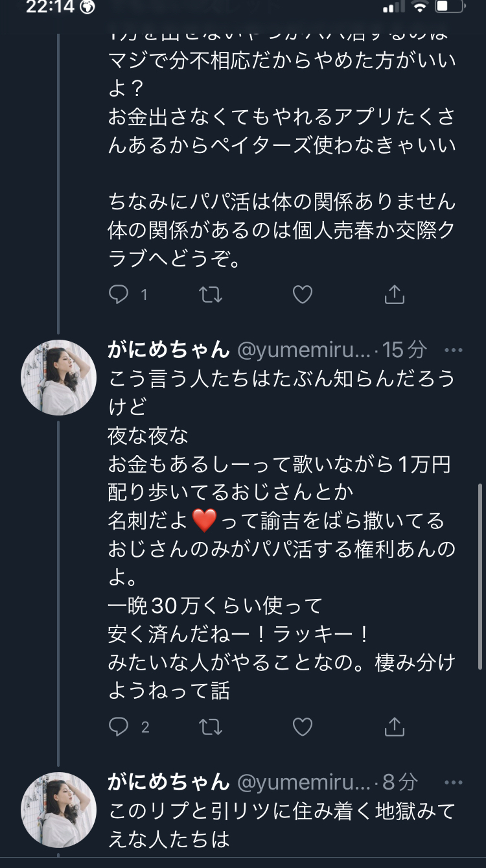This screenshot has height=868, width=486.
Task: Reply to the tweet about パパ活 and 交際クラブ
Action: click(x=119, y=295)
